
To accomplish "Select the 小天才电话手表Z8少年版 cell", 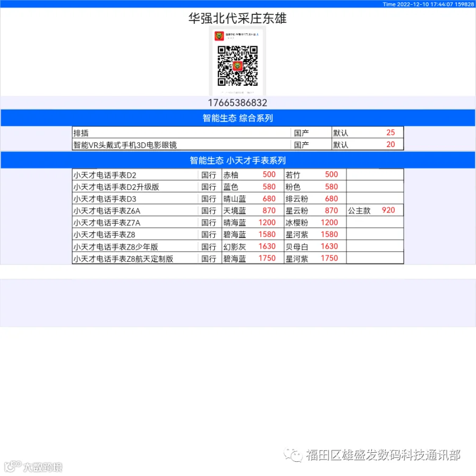I will [x=135, y=246].
